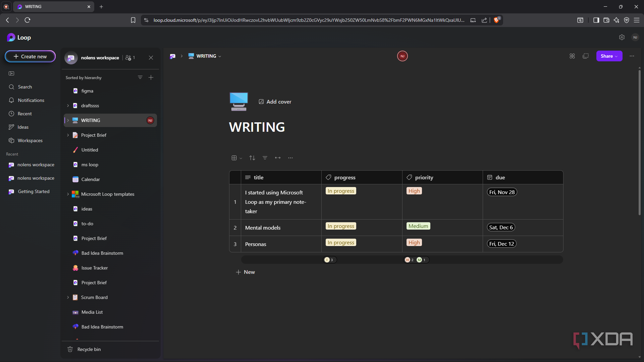Image resolution: width=644 pixels, height=362 pixels.
Task: Open Search in left navigation
Action: tap(20, 87)
